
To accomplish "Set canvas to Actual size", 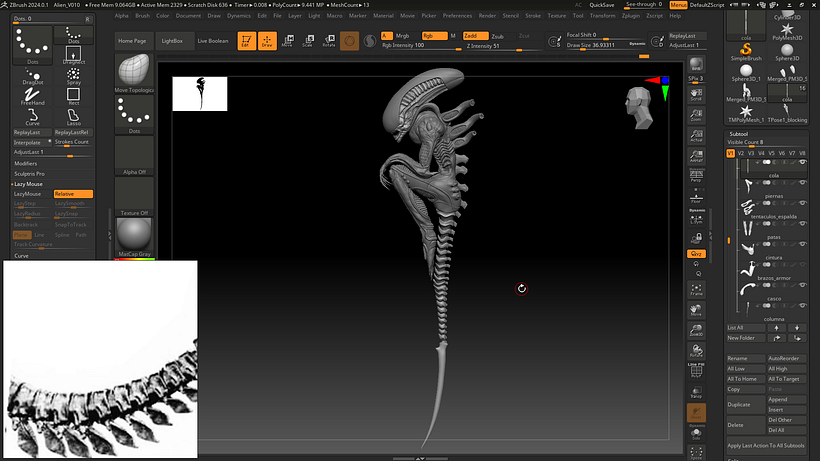I will click(x=696, y=135).
